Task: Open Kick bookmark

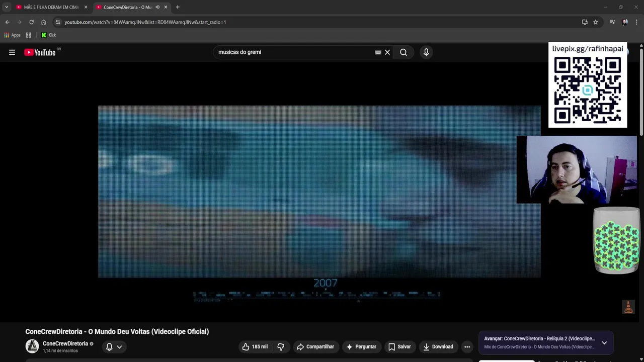Action: pyautogui.click(x=48, y=35)
